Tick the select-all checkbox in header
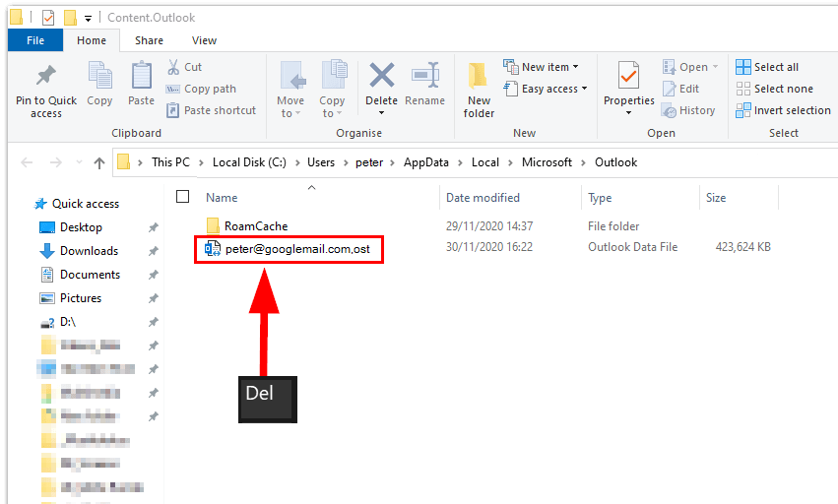 182,197
